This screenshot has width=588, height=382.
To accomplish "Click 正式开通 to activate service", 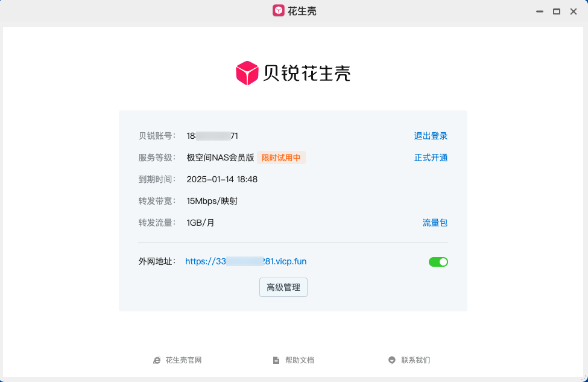I will (x=431, y=158).
